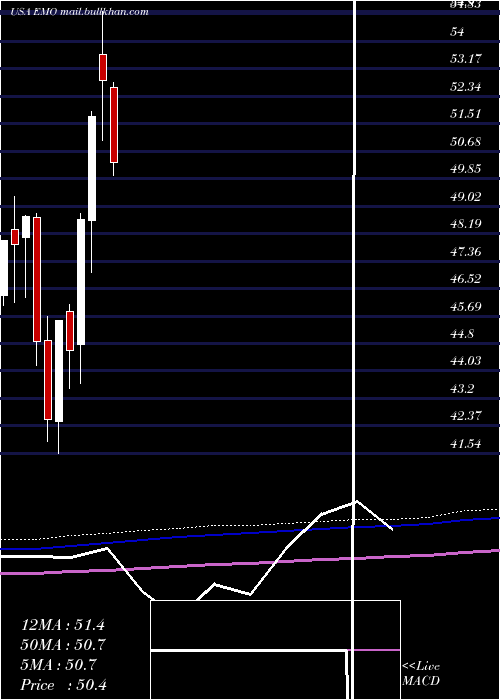Click the 46.52 price axis label
500x700 pixels.
466,279
